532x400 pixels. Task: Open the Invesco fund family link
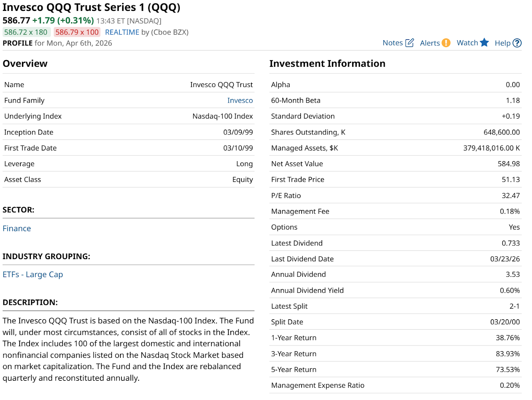(240, 100)
